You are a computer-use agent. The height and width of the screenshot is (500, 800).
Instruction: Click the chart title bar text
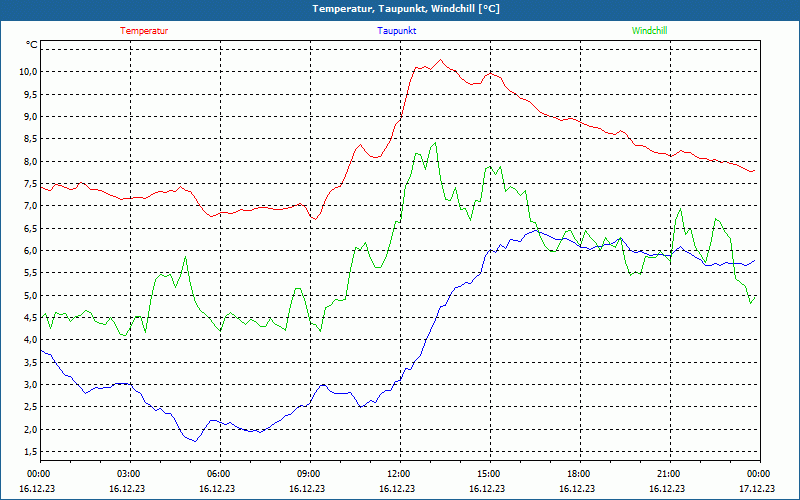point(399,9)
